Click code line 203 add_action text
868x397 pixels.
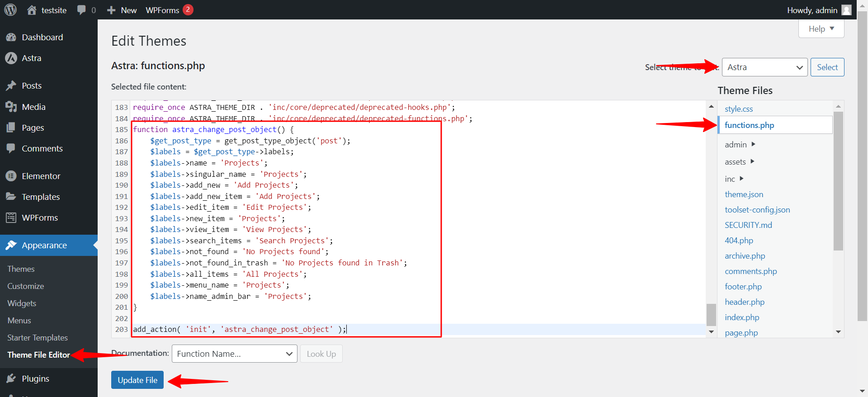point(240,330)
